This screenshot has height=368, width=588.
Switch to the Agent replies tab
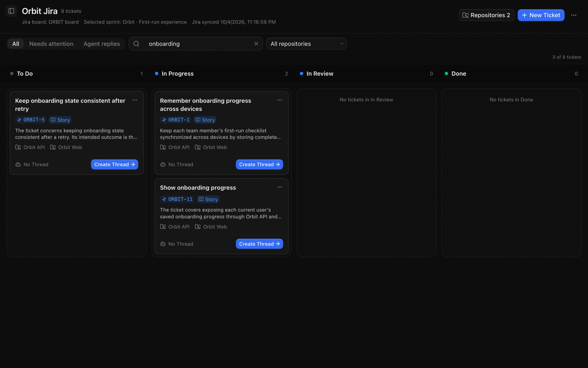[x=102, y=44]
